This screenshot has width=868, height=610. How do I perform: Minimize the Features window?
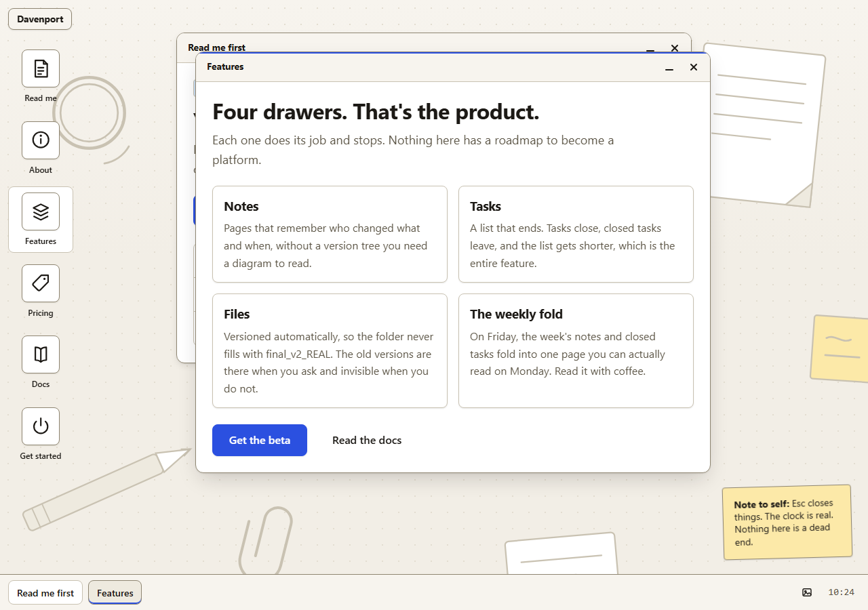(x=669, y=67)
